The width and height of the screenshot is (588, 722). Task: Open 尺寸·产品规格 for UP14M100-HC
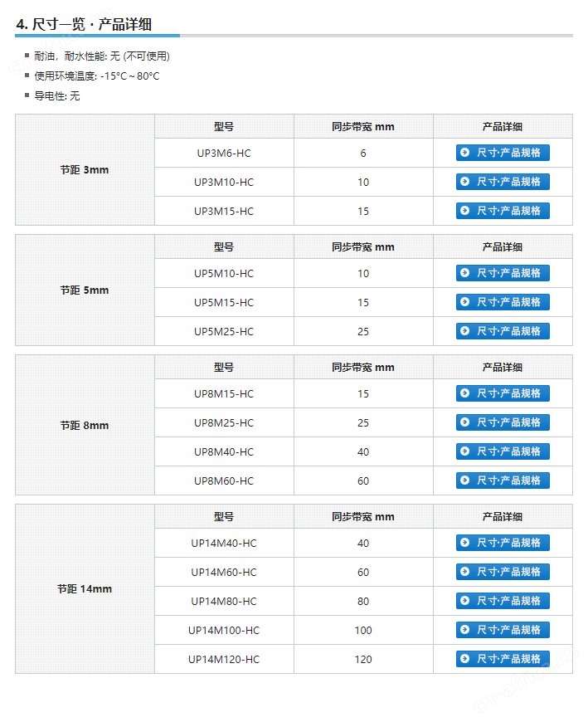[503, 629]
